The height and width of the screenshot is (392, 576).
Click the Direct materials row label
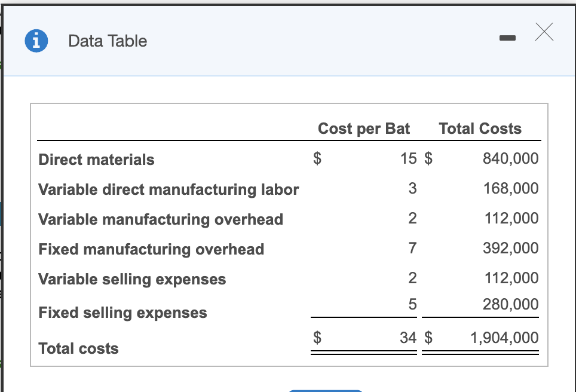point(96,160)
